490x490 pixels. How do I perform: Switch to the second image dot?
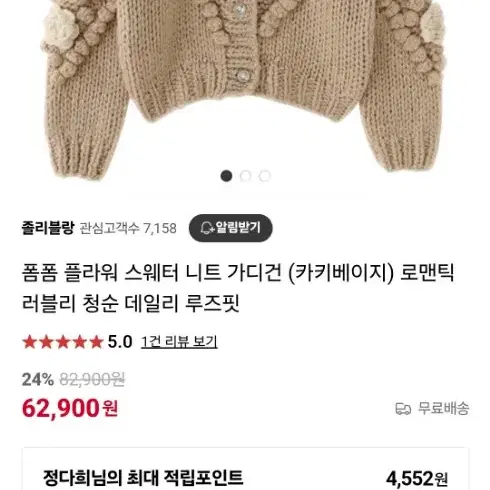coord(245,176)
